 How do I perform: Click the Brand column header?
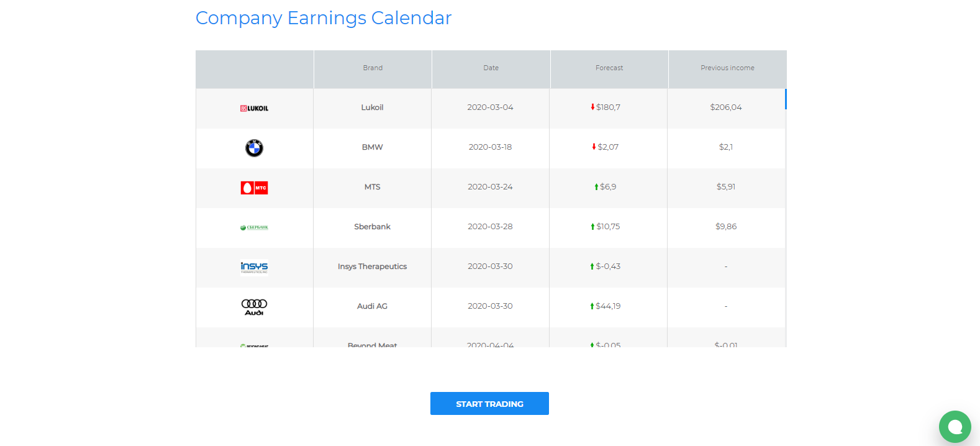tap(373, 68)
